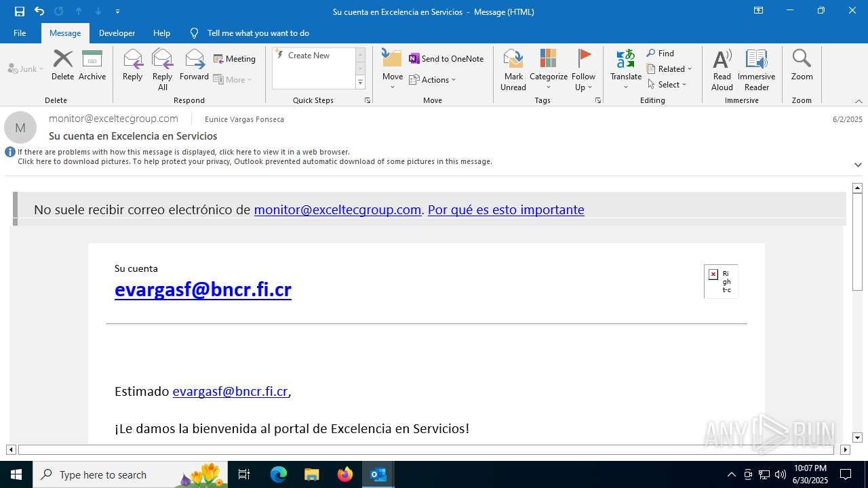
Task: Click the vertical scrollbar down arrow
Action: point(857,438)
